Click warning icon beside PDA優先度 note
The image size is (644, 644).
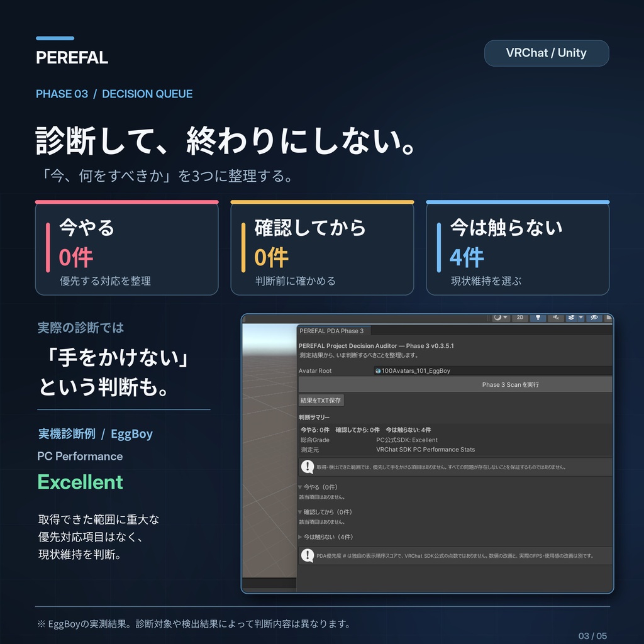coord(307,555)
